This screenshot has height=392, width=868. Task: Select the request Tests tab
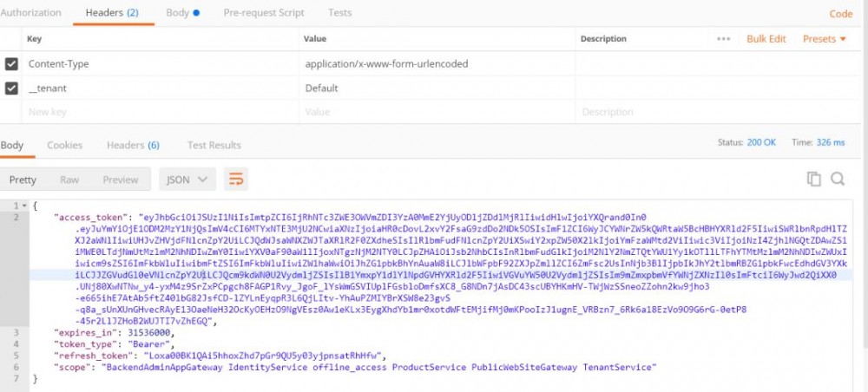[340, 13]
